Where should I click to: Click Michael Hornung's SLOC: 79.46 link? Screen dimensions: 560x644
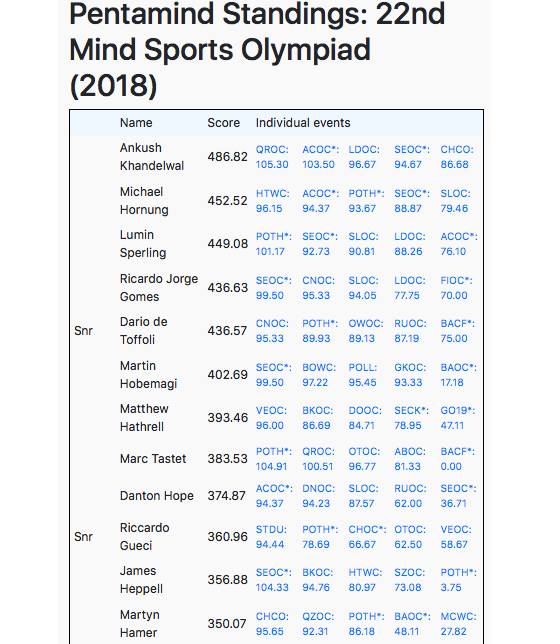(455, 201)
